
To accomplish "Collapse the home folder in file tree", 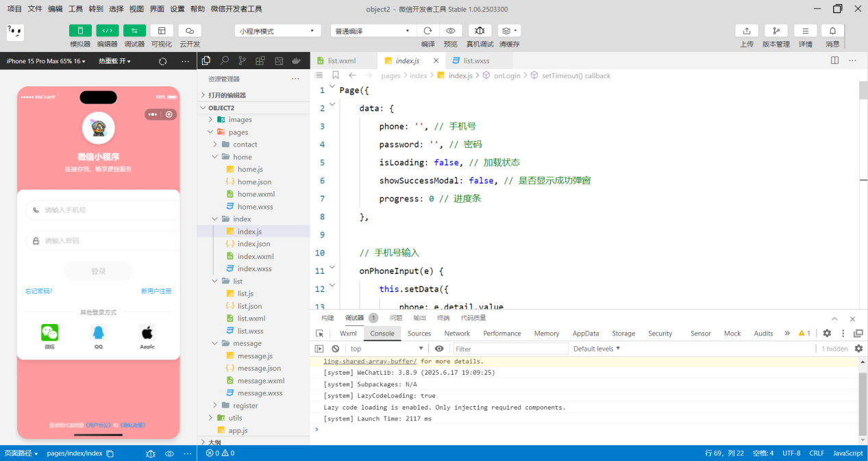I will coord(242,157).
